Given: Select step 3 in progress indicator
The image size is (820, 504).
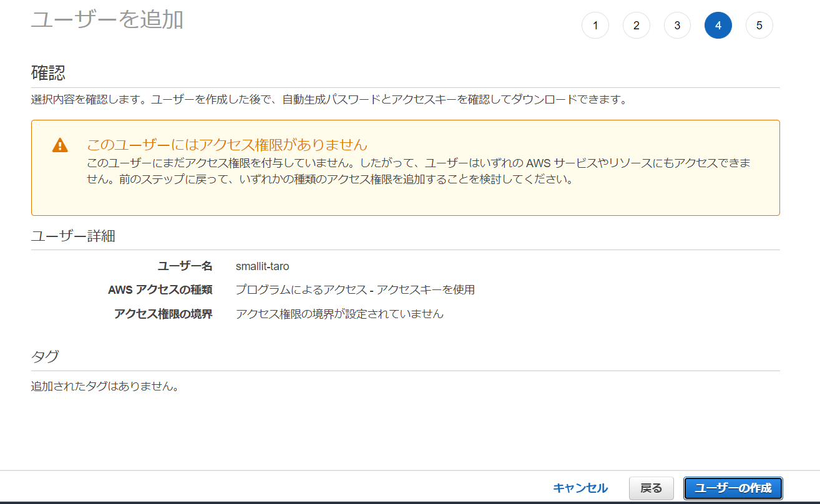Looking at the screenshot, I should pyautogui.click(x=677, y=26).
